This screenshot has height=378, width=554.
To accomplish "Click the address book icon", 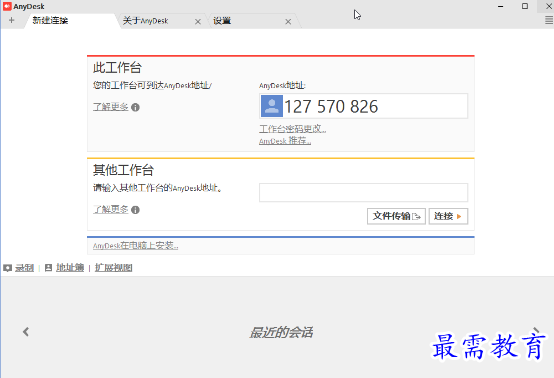I will (48, 268).
